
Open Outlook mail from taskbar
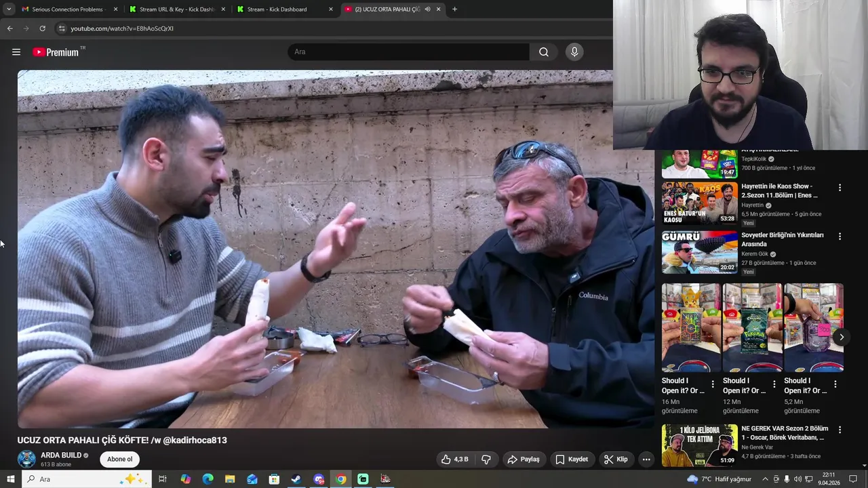(252, 479)
